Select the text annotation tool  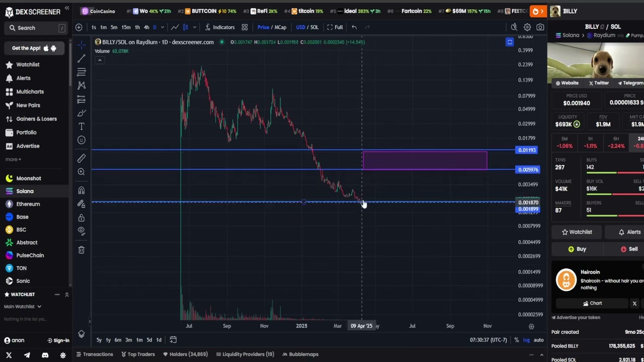click(82, 126)
